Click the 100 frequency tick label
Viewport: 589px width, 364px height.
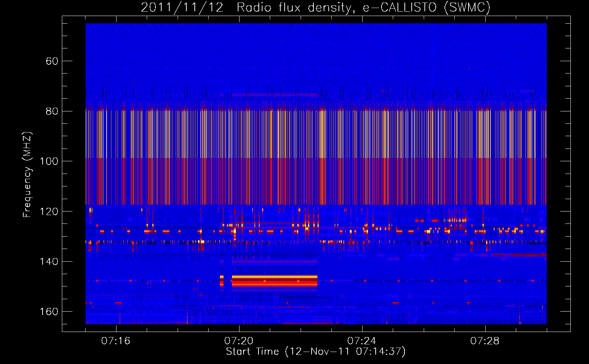[49, 161]
